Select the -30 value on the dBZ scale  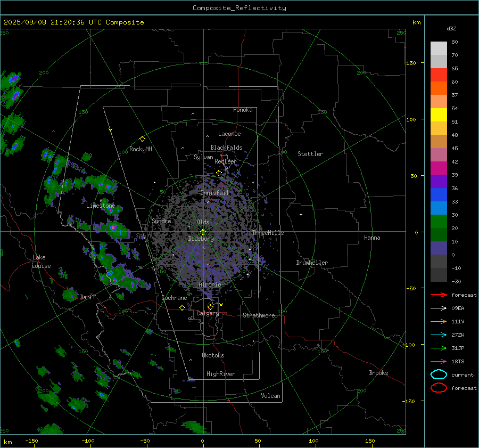[456, 281]
